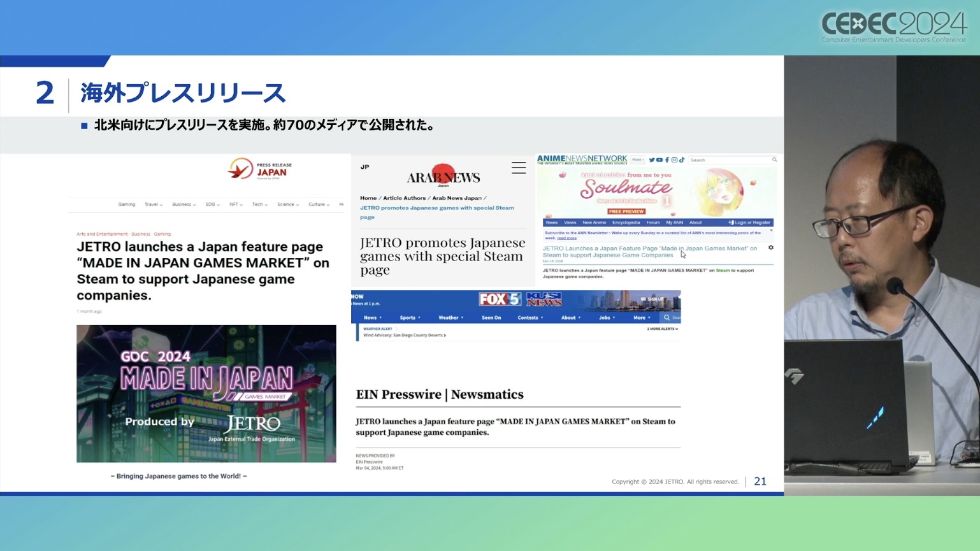Expand the 2 More Alerts dropdown
This screenshot has height=551, width=980.
click(663, 329)
